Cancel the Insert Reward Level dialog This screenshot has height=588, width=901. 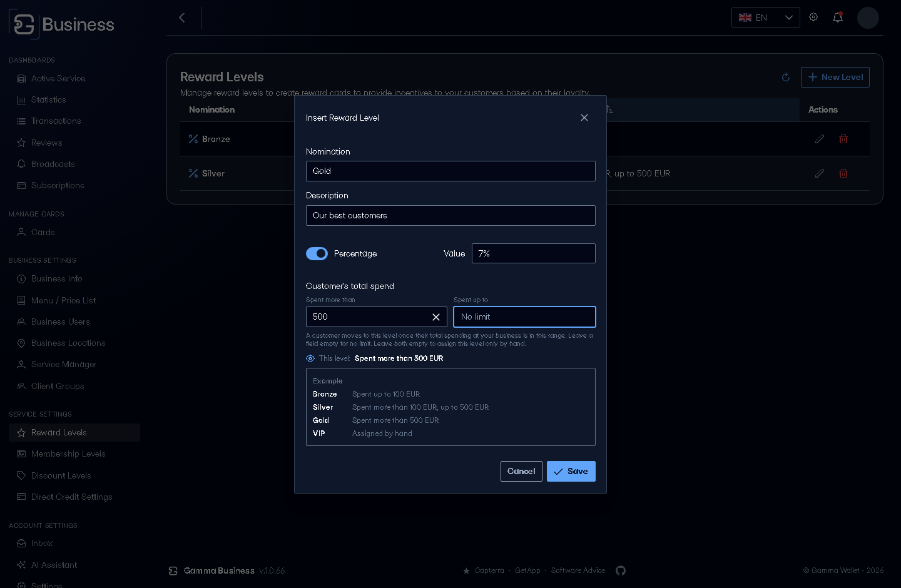pyautogui.click(x=521, y=472)
